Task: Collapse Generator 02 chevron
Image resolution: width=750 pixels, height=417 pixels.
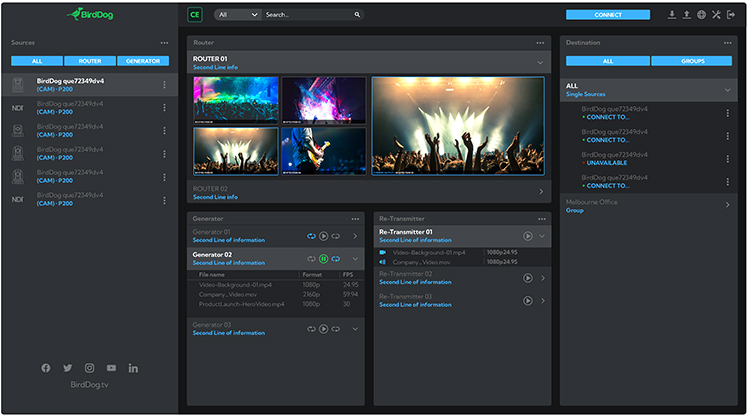Action: coord(355,259)
